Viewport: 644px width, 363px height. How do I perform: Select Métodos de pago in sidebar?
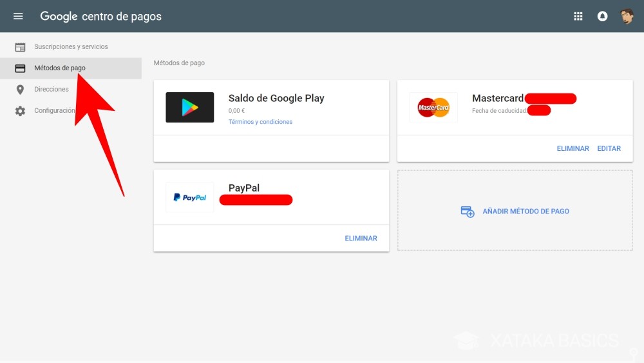[x=59, y=68]
